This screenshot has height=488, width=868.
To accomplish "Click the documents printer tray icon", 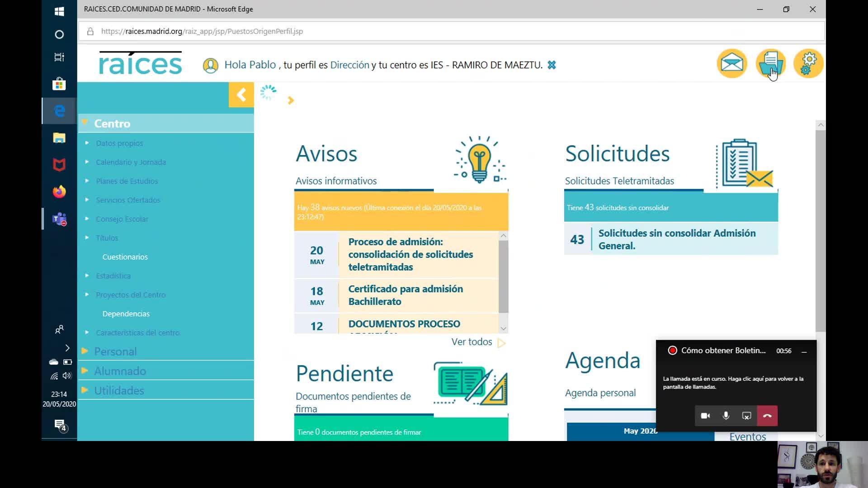I will [770, 64].
